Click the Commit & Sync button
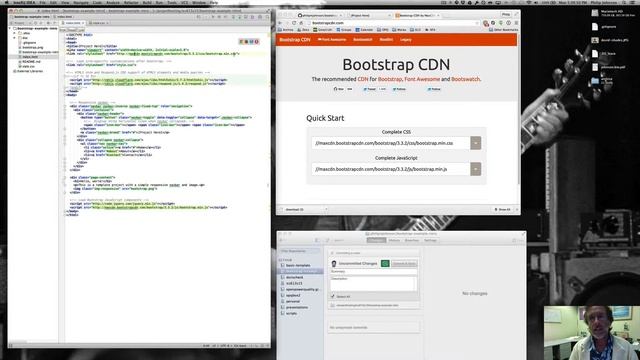 pyautogui.click(x=404, y=264)
